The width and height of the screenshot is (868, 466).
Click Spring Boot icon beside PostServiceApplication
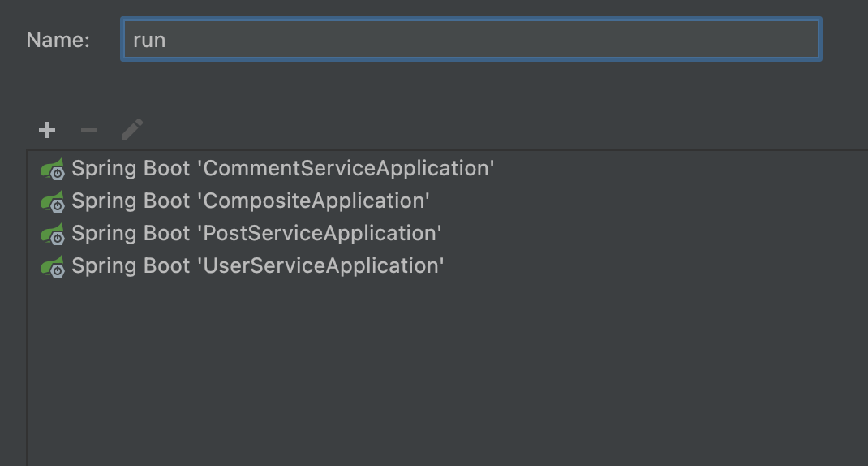[53, 234]
